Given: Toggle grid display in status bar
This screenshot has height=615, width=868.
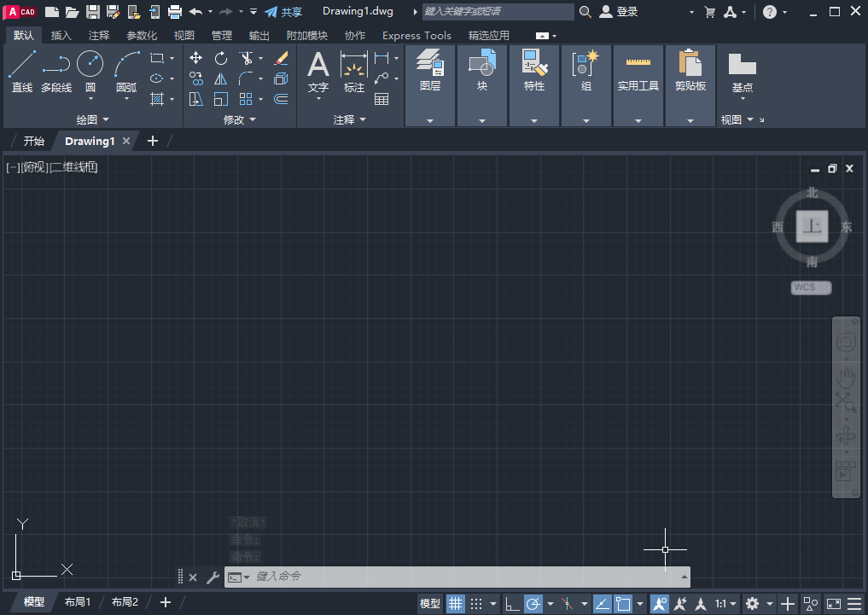Looking at the screenshot, I should 457,603.
